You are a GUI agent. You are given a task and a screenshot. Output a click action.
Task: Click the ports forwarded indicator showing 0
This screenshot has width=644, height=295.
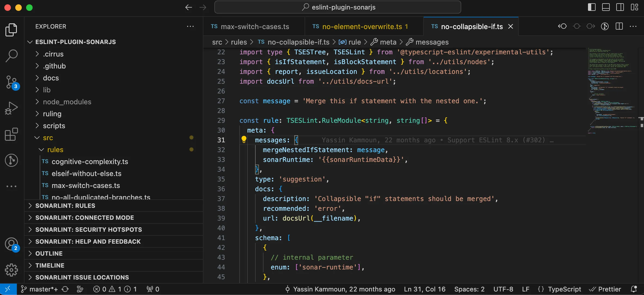pyautogui.click(x=153, y=289)
